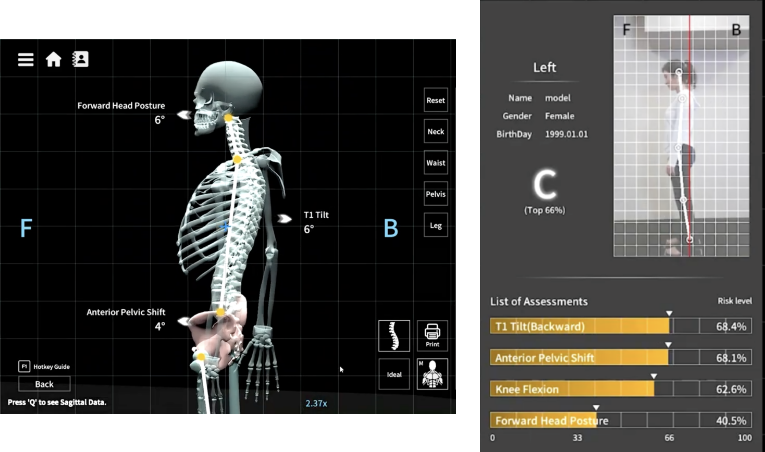Image resolution: width=765 pixels, height=452 pixels.
Task: Open the client contacts book icon
Action: pyautogui.click(x=81, y=59)
